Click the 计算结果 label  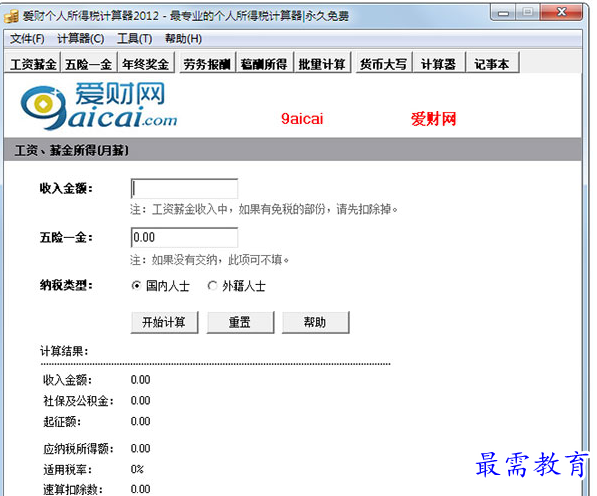(x=64, y=351)
